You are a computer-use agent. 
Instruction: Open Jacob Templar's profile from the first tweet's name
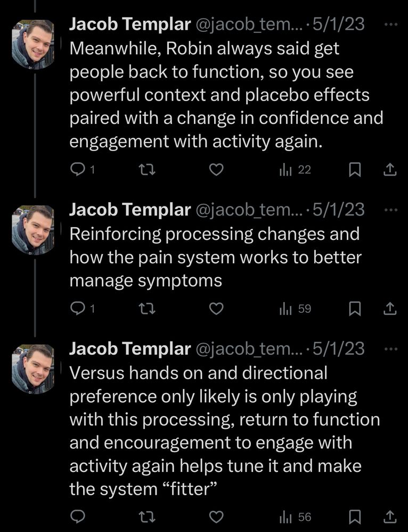129,24
